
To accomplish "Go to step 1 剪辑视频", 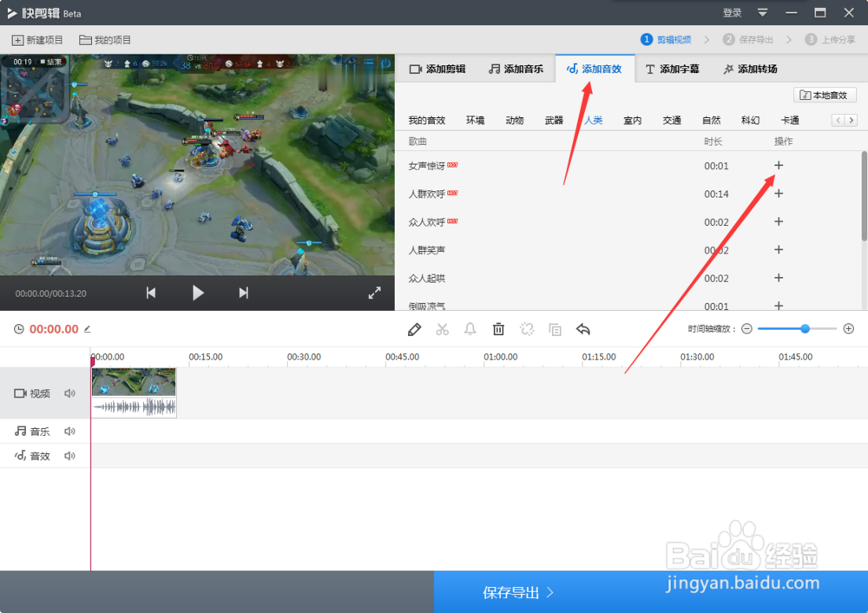I will tap(666, 39).
